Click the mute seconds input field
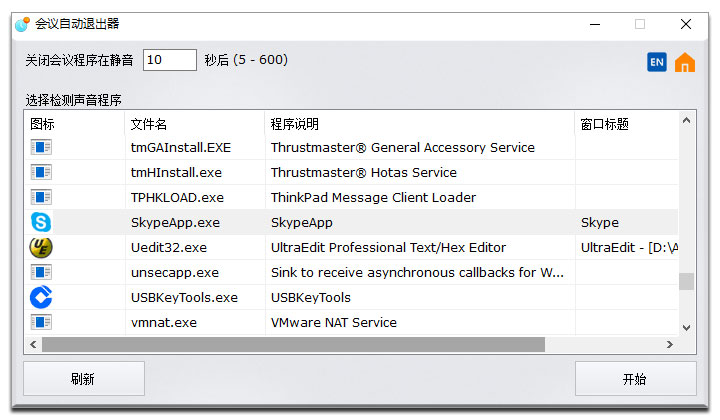 170,60
